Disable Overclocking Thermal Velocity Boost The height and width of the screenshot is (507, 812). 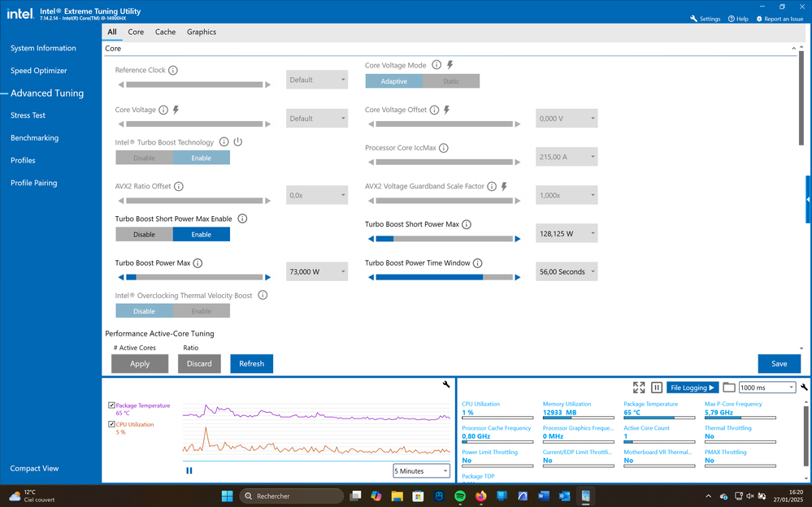(144, 311)
